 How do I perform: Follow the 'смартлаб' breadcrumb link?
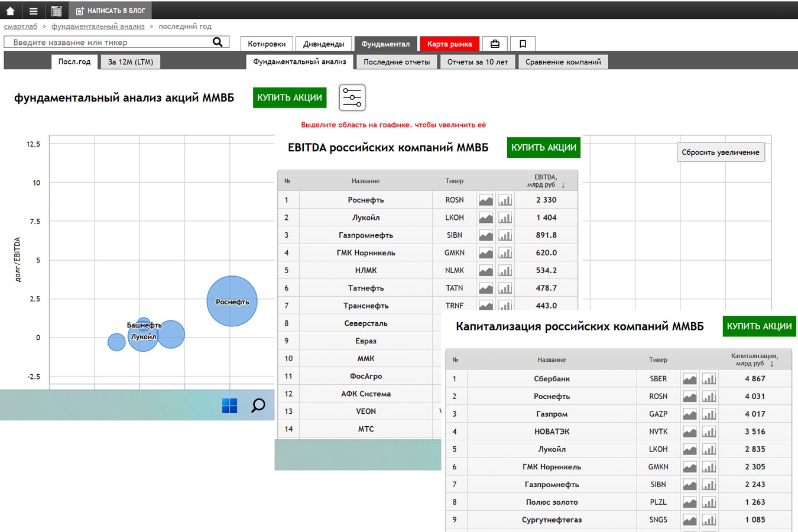click(21, 26)
